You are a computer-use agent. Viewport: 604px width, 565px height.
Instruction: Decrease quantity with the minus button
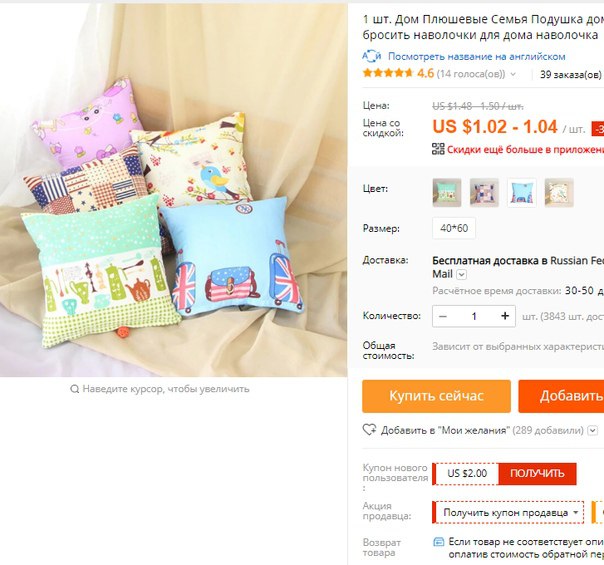443,316
